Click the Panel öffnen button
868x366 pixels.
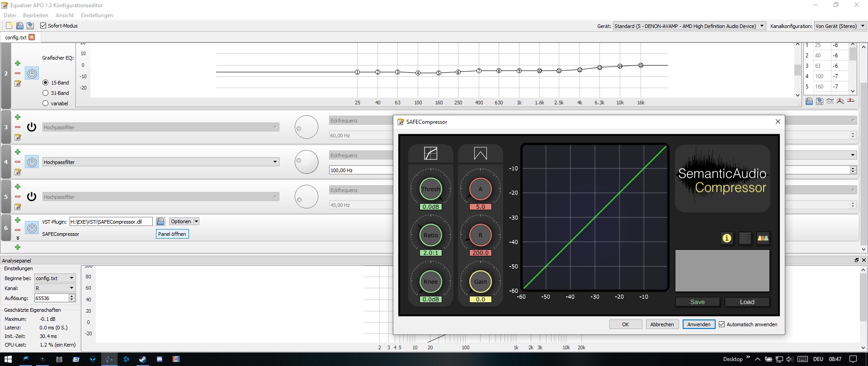172,234
